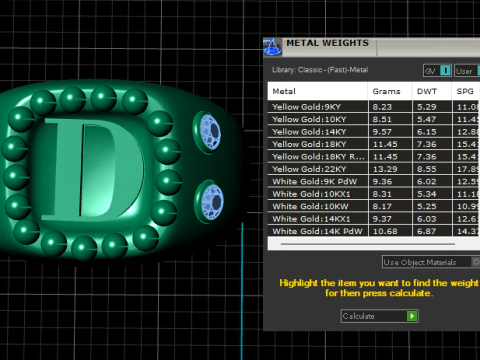Select the Yellow Gold:9KY row
Viewport: 480px width, 360px height.
tap(374, 107)
